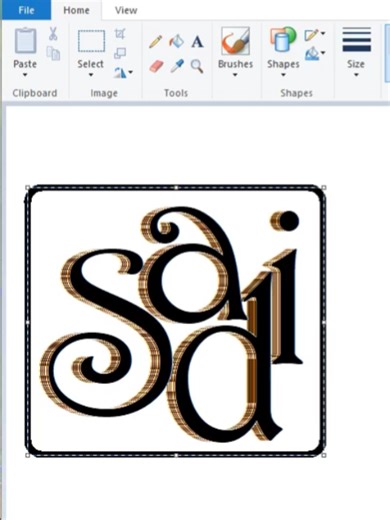
Task: Click the Size line thickness icon
Action: (x=356, y=39)
